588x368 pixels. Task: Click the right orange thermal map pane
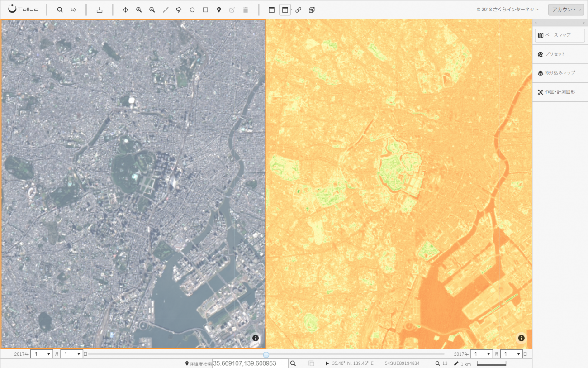click(x=399, y=184)
